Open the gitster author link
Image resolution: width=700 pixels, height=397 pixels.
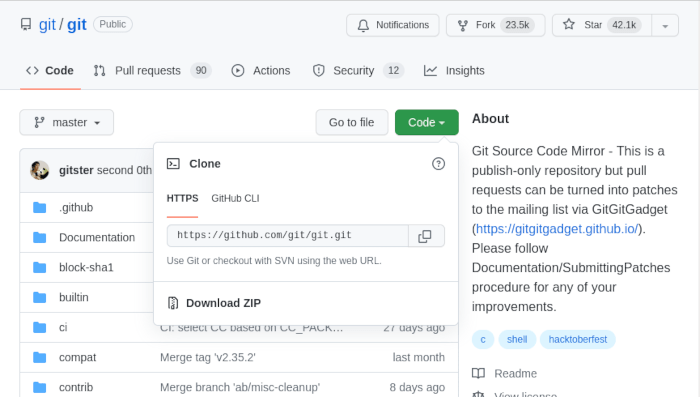(x=76, y=170)
